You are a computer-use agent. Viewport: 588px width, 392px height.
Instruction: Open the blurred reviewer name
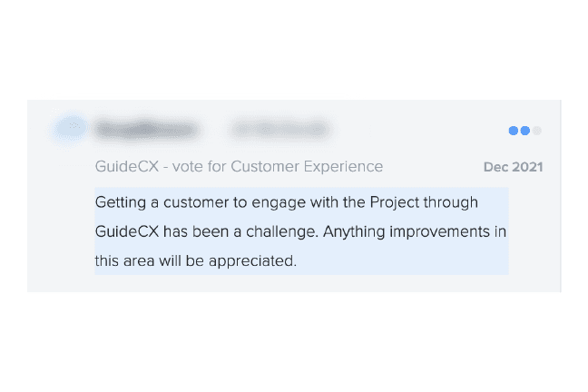pos(145,131)
